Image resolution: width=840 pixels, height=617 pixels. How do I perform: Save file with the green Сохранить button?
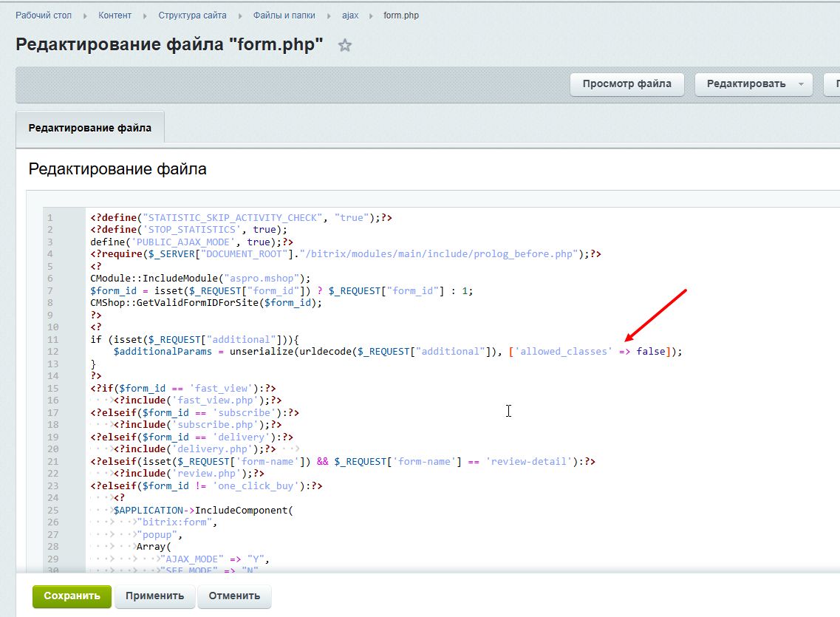click(x=71, y=596)
